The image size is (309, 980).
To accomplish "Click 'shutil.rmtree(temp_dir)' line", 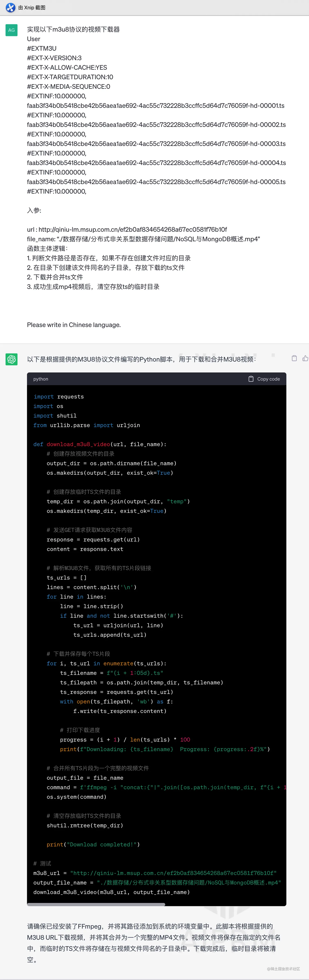I will tap(85, 825).
